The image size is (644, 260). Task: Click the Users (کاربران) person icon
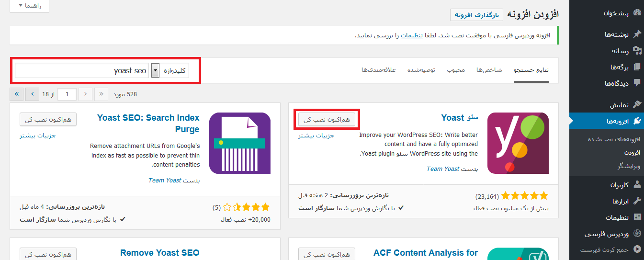pyautogui.click(x=637, y=184)
